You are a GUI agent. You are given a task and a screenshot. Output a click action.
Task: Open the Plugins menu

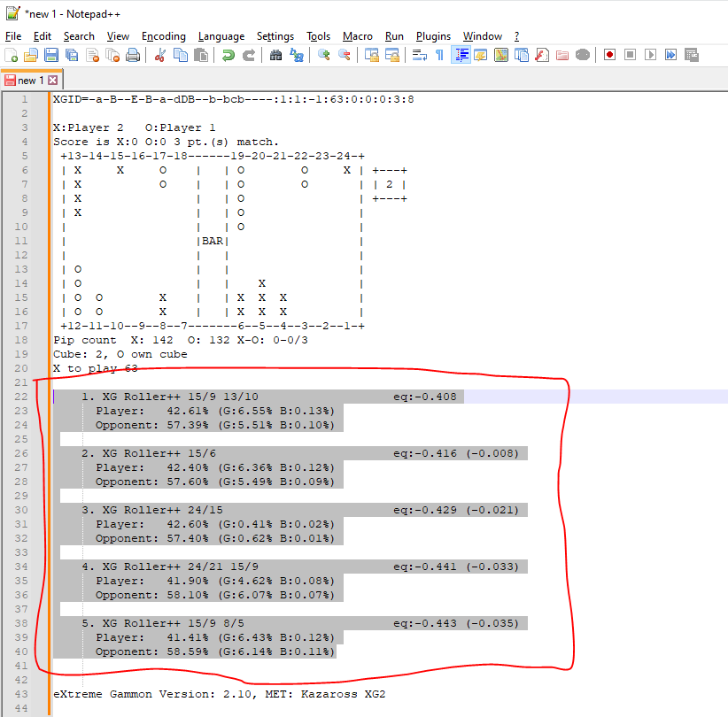[x=433, y=36]
